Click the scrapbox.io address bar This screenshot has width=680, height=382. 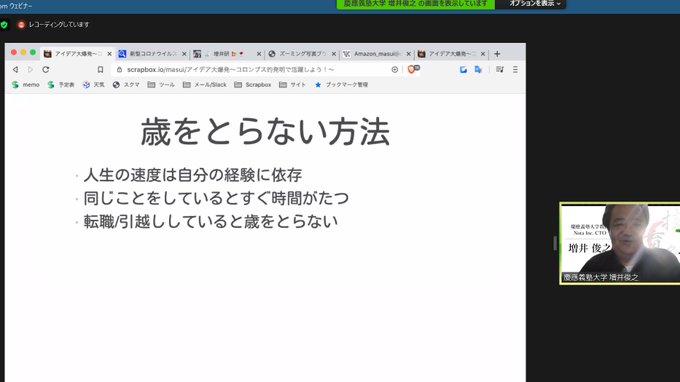(256, 69)
